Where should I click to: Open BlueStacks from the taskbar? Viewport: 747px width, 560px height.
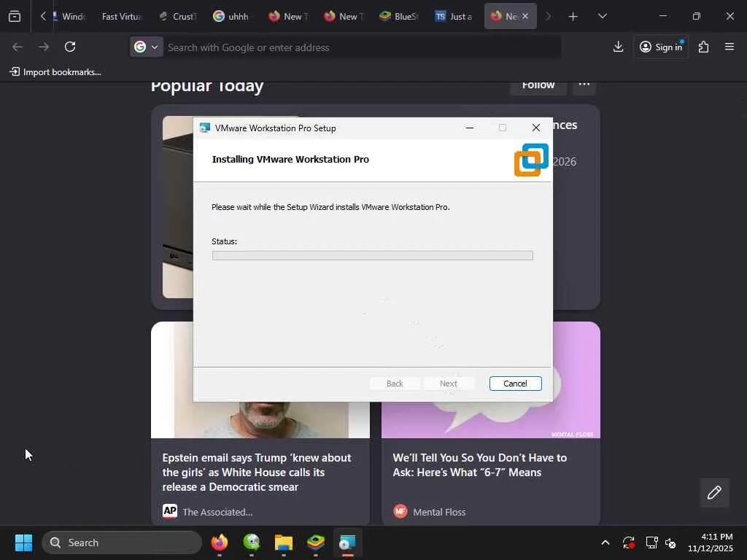click(x=315, y=542)
